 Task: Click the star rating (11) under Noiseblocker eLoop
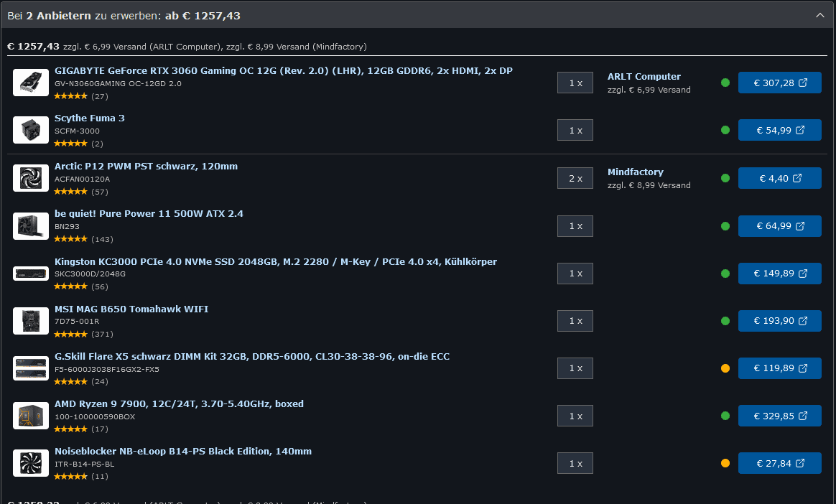81,476
